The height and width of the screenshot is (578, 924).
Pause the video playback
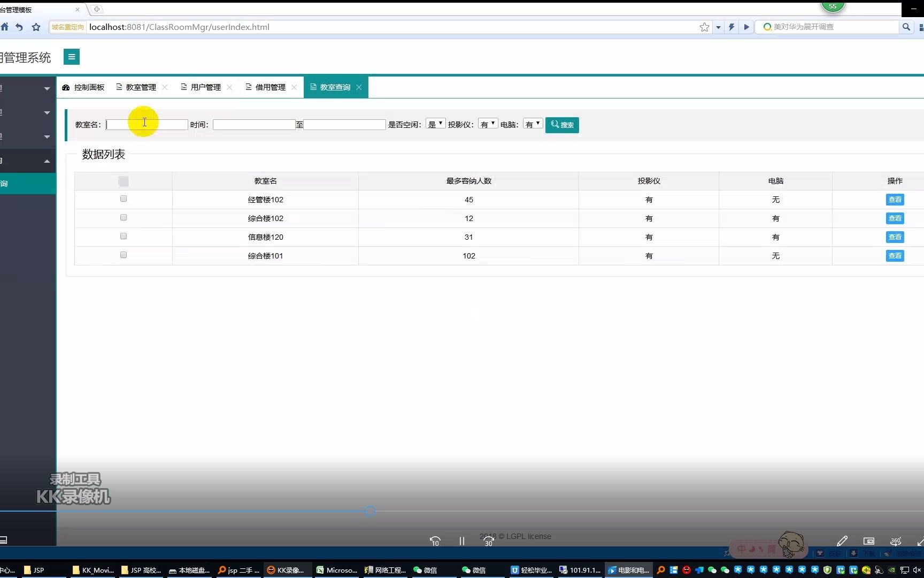coord(461,541)
